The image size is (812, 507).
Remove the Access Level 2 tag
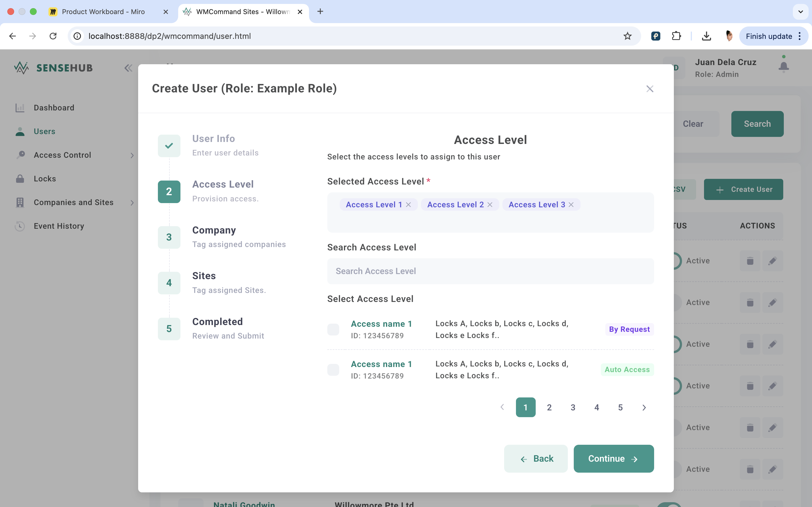[490, 204]
